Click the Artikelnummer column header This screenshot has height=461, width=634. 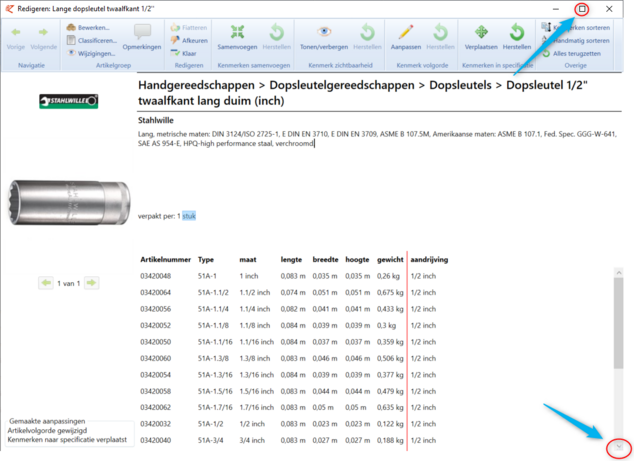(x=165, y=260)
